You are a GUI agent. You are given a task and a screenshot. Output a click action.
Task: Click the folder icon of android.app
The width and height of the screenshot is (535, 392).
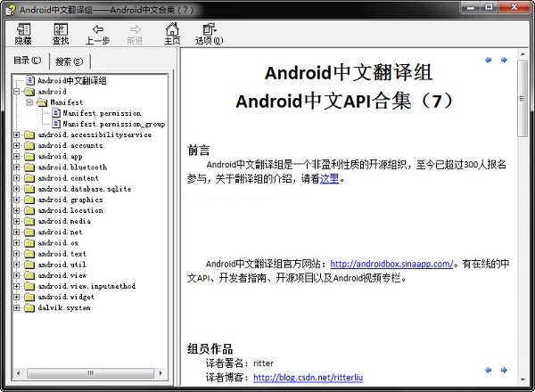pyautogui.click(x=29, y=157)
